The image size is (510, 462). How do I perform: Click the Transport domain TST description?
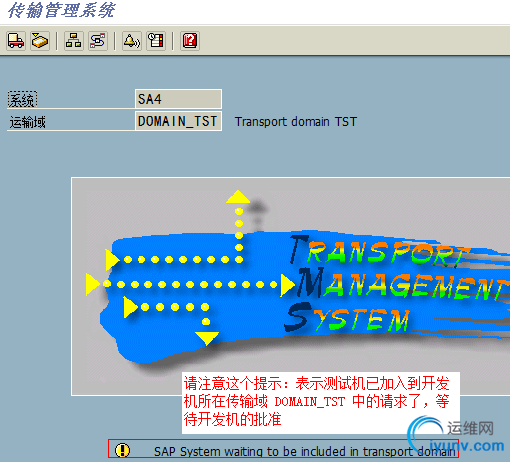coord(296,121)
